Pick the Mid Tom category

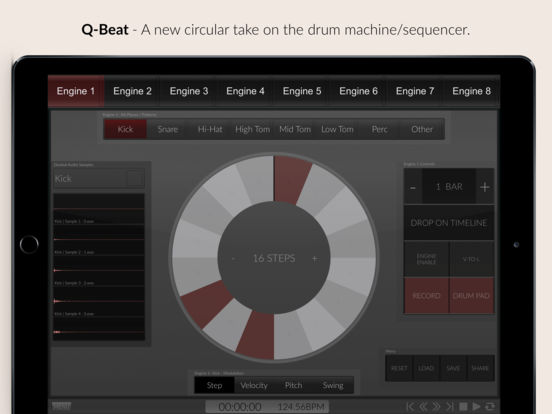click(x=295, y=129)
